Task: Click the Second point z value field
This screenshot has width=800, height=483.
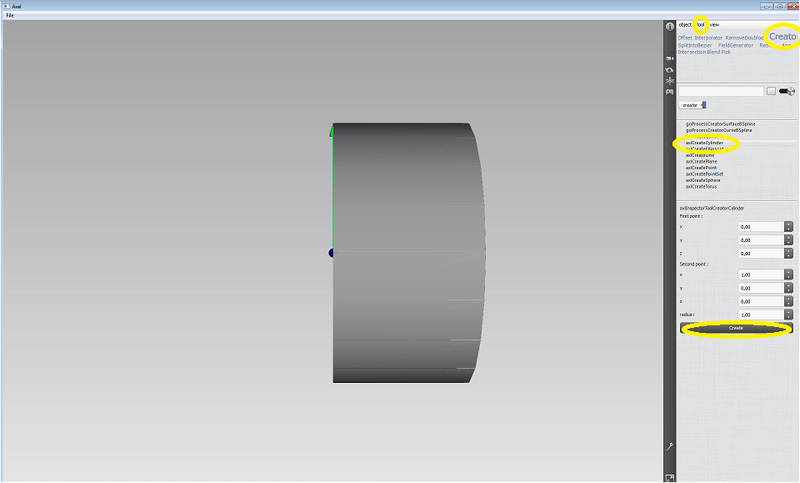Action: [x=761, y=301]
